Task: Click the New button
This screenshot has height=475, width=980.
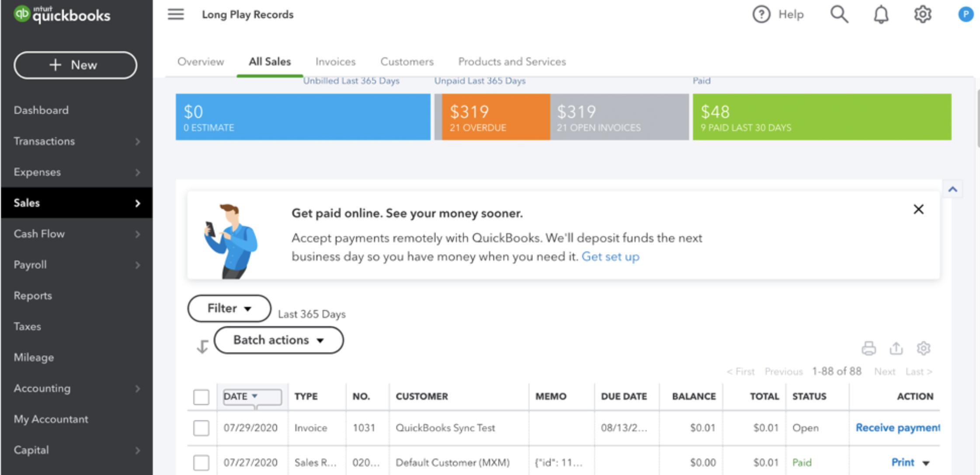Action: (x=75, y=65)
